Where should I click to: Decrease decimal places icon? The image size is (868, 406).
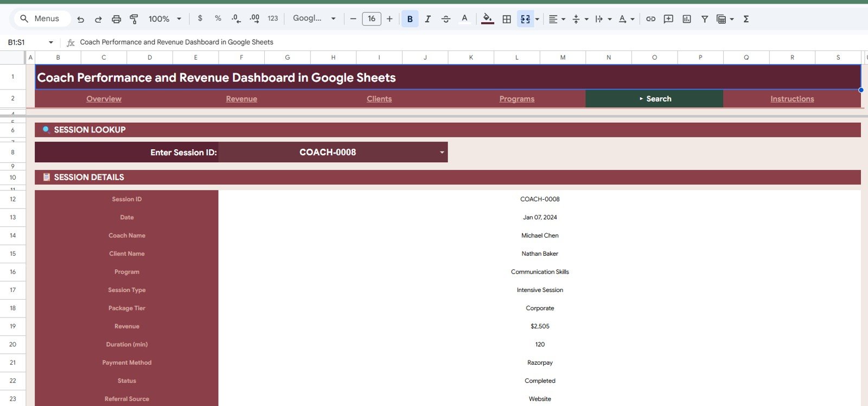click(236, 18)
